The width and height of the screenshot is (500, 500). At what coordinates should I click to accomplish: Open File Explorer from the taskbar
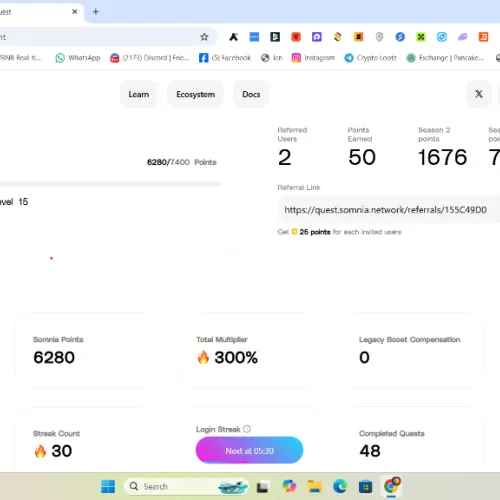pyautogui.click(x=314, y=487)
